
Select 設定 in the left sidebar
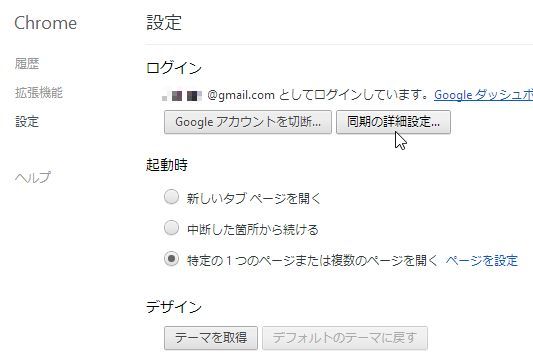(x=27, y=121)
